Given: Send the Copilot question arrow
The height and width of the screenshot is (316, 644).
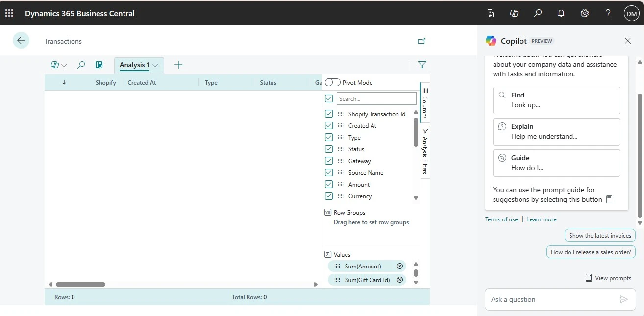Looking at the screenshot, I should point(623,299).
